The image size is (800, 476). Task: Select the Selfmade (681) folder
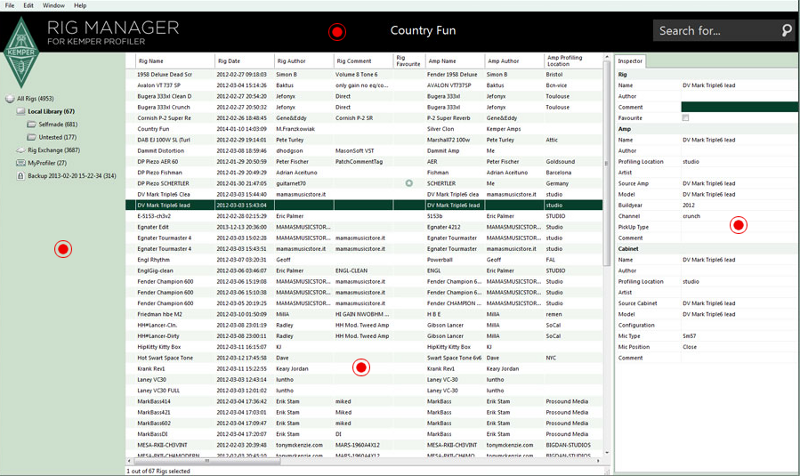[x=58, y=124]
